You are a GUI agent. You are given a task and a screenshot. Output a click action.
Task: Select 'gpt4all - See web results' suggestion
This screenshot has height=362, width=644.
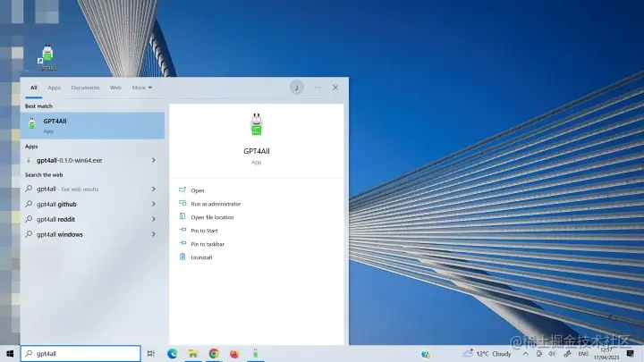coord(93,189)
